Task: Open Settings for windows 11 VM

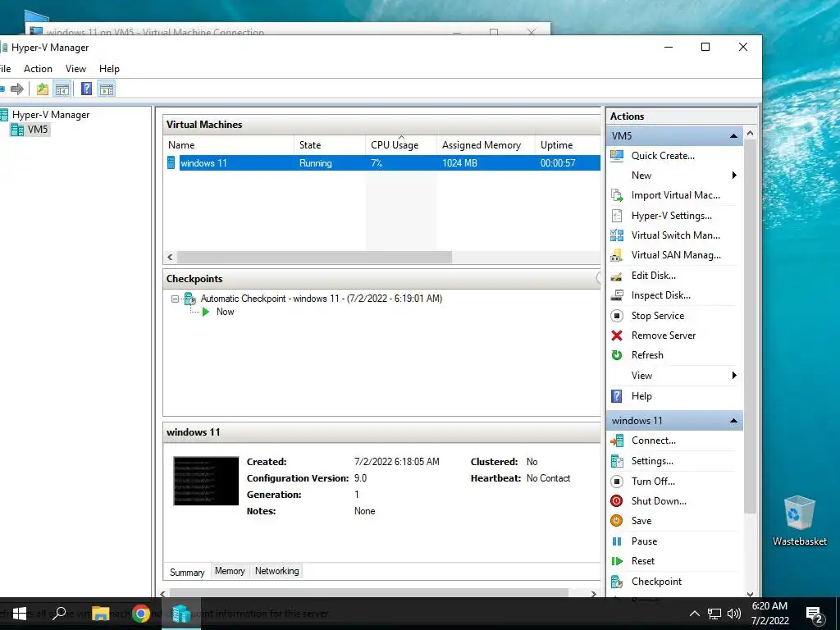Action: tap(652, 461)
